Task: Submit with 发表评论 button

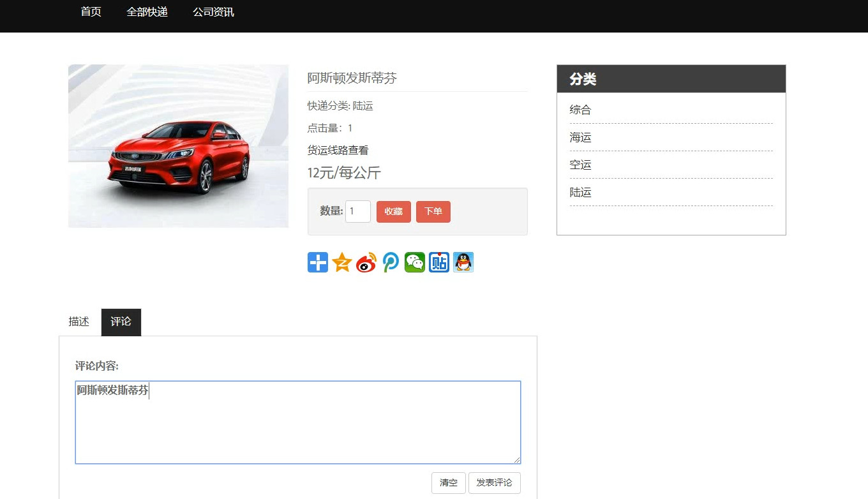Action: tap(495, 483)
